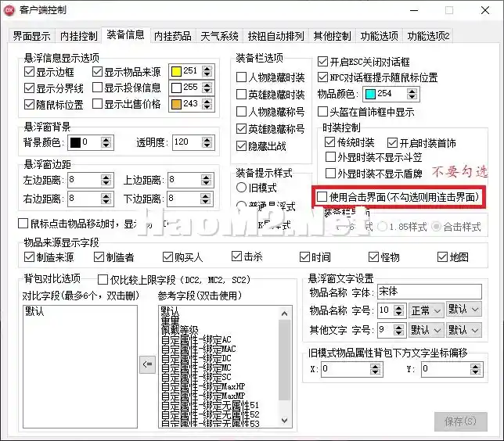Image resolution: width=504 pixels, height=441 pixels.
Task: Toggle 随鼠标位置 checkbox
Action: click(x=54, y=105)
